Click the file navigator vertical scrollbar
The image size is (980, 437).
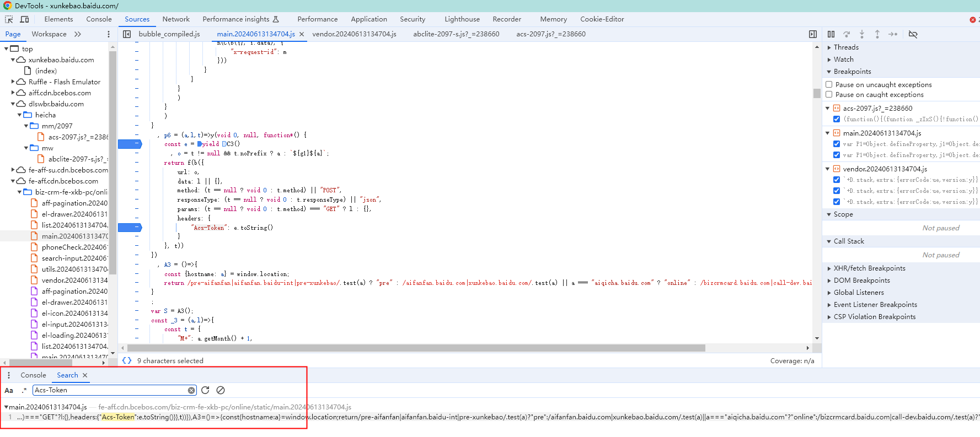point(113,163)
